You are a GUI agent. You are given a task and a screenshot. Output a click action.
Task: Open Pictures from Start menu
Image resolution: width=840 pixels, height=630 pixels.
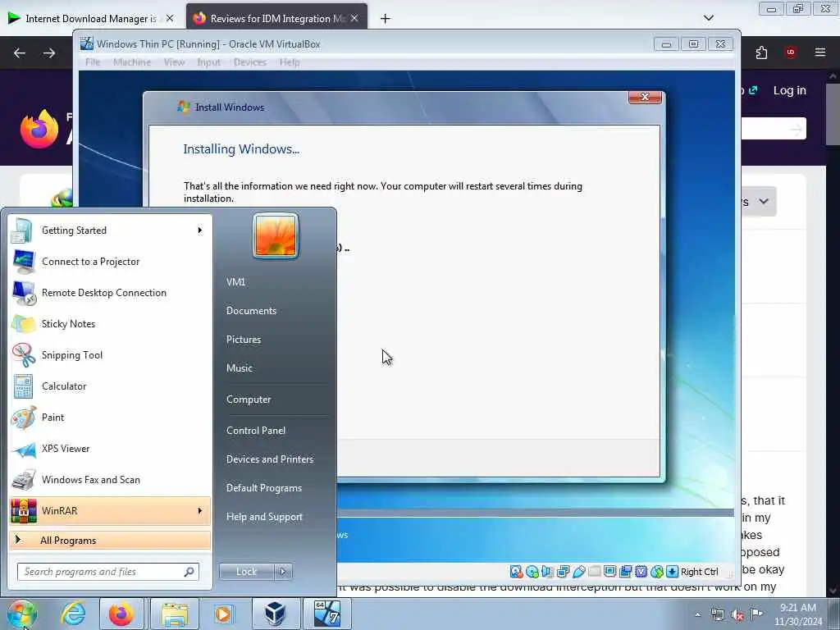(244, 340)
